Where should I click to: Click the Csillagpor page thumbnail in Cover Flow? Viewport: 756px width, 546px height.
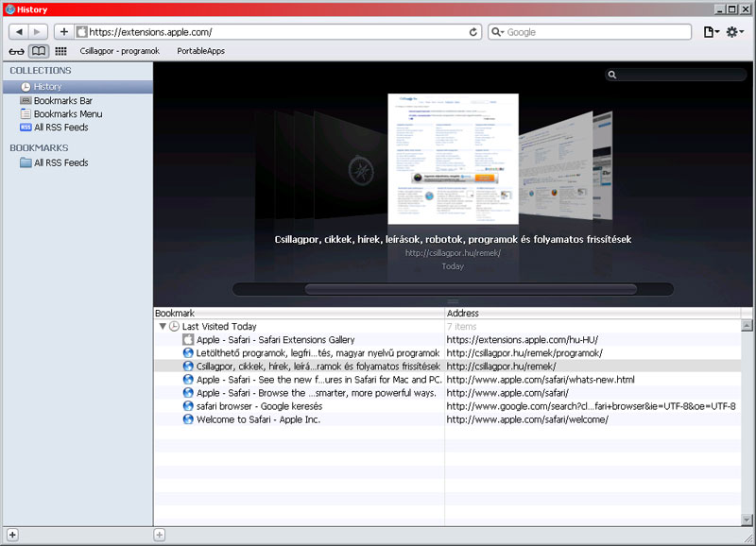[453, 159]
